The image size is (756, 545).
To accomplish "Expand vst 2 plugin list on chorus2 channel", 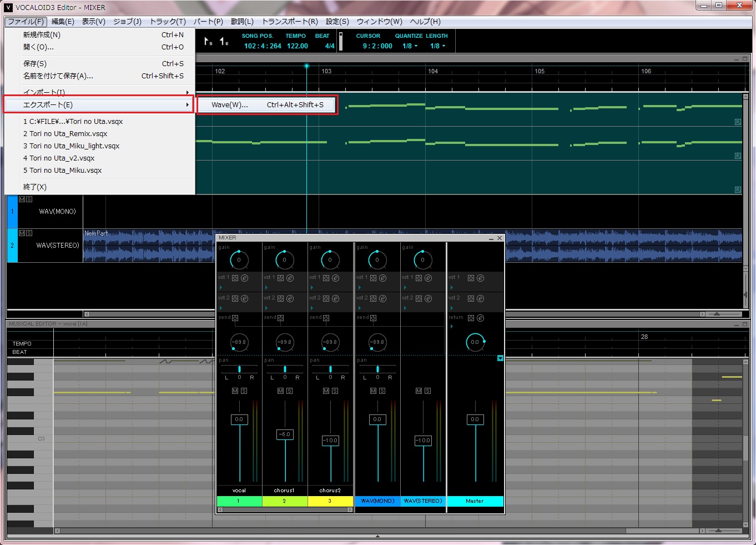I will 312,308.
